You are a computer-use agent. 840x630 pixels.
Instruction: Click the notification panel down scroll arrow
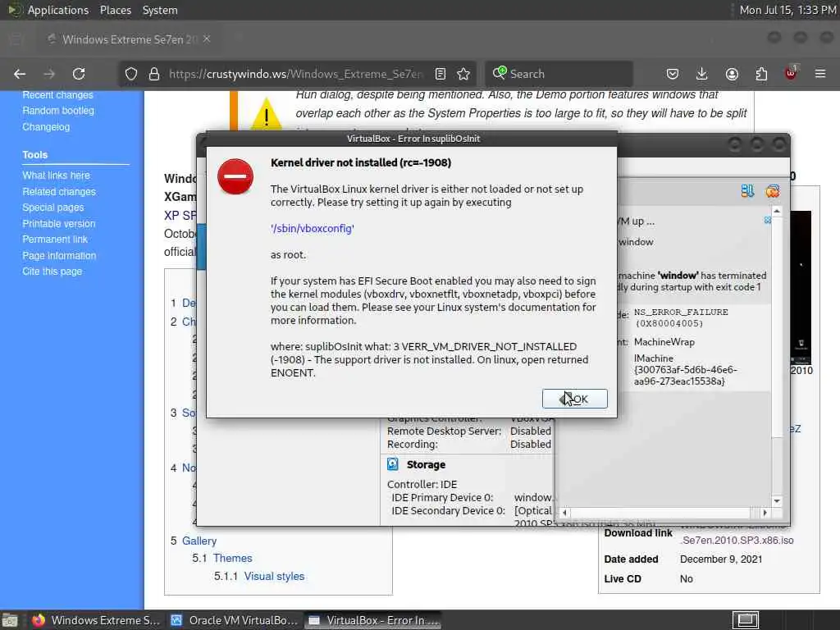click(777, 501)
